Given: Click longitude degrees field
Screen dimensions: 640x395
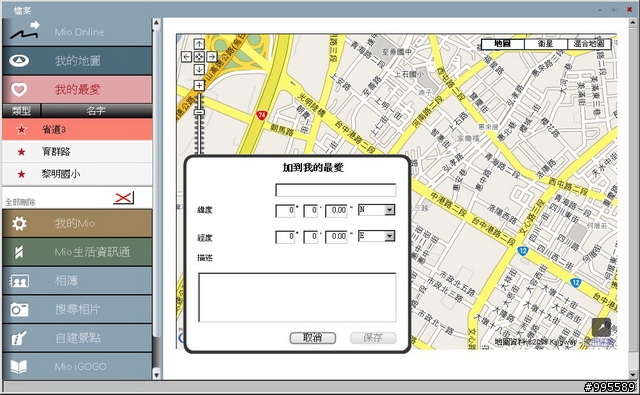Looking at the screenshot, I should [x=285, y=237].
